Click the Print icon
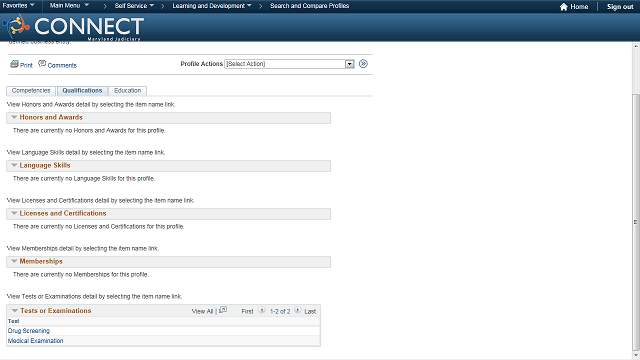Viewport: 640px width, 360px height. 14,64
